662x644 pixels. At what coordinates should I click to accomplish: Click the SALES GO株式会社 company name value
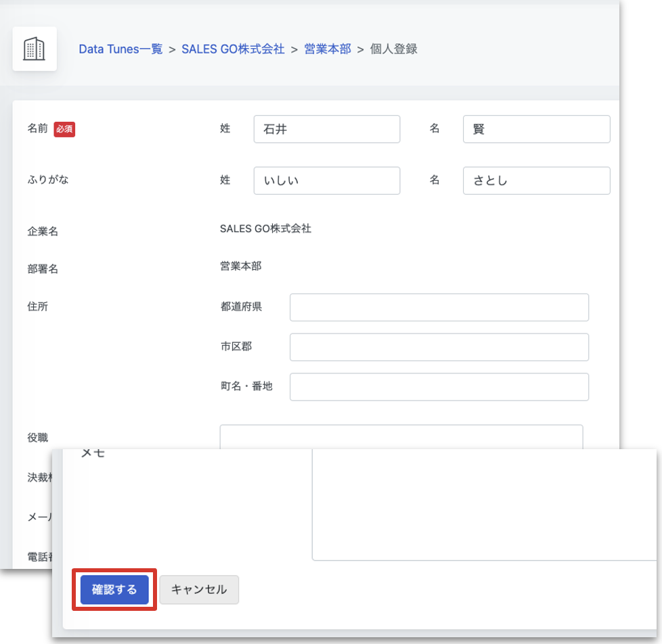tap(265, 229)
